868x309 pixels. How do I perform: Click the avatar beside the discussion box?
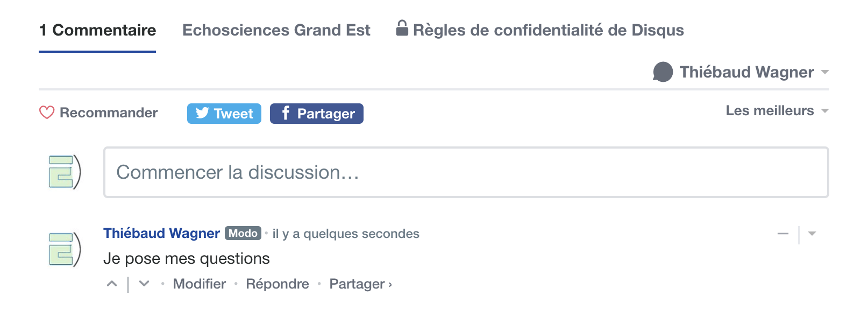pyautogui.click(x=65, y=172)
